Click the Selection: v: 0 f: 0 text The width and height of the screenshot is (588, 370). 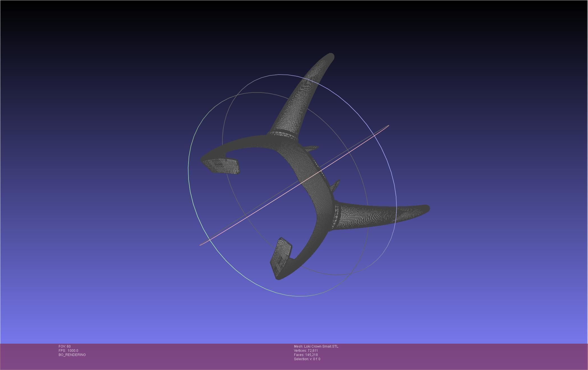[x=307, y=359]
